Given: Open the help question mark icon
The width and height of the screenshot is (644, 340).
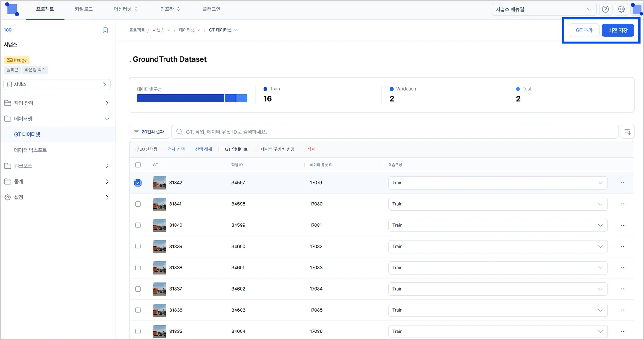Looking at the screenshot, I should click(x=605, y=9).
